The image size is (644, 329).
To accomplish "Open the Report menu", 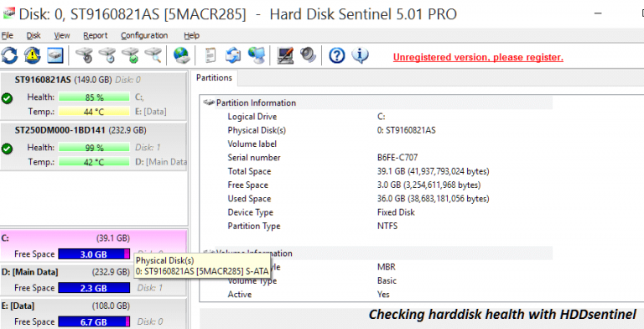I will [96, 35].
